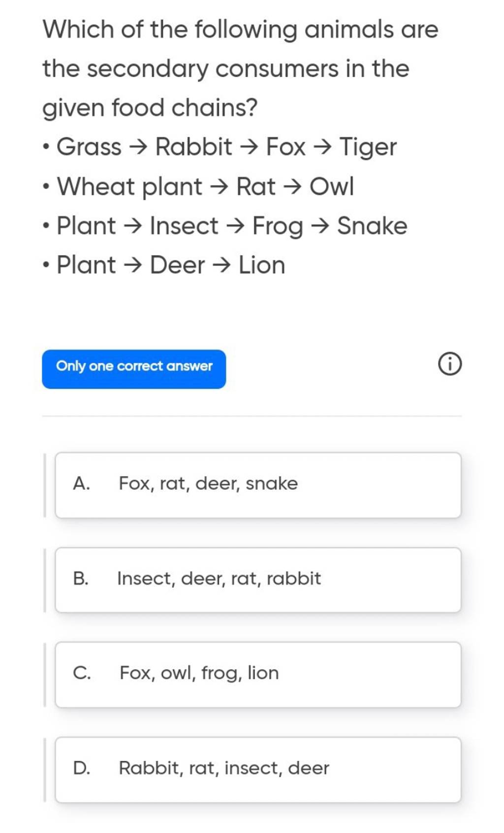Click the answer text Fox, rat, deer, snake
504x833 pixels.
206,484
